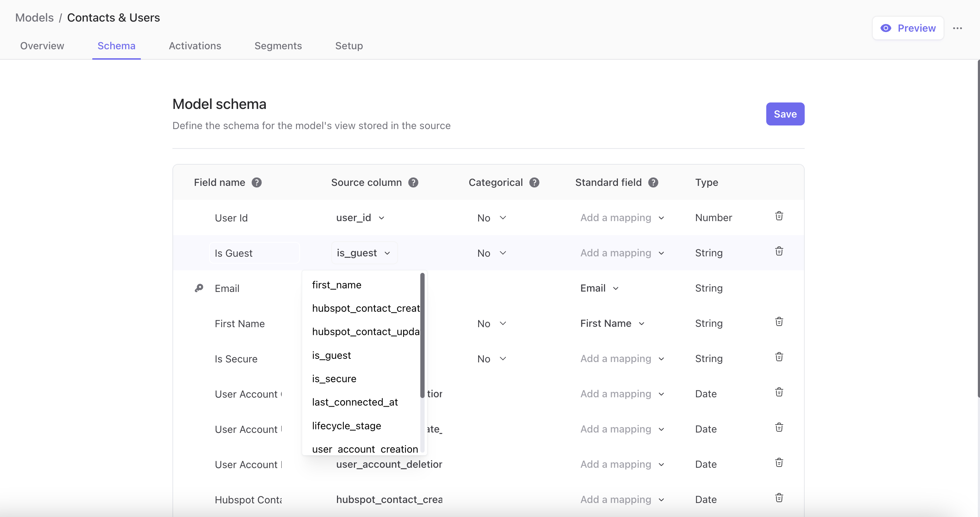The height and width of the screenshot is (517, 980).
Task: Open the Hubspot Contact Add a mapping dropdown
Action: (622, 499)
